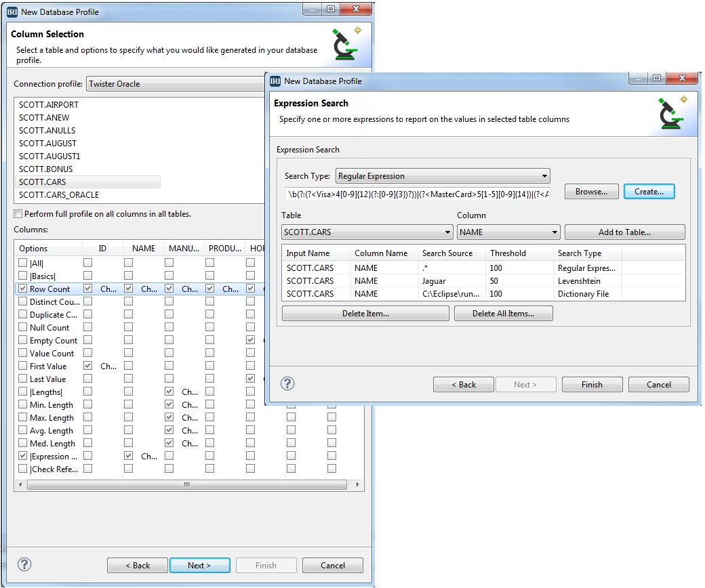Click the Options column header
The width and height of the screenshot is (705, 588).
point(49,249)
